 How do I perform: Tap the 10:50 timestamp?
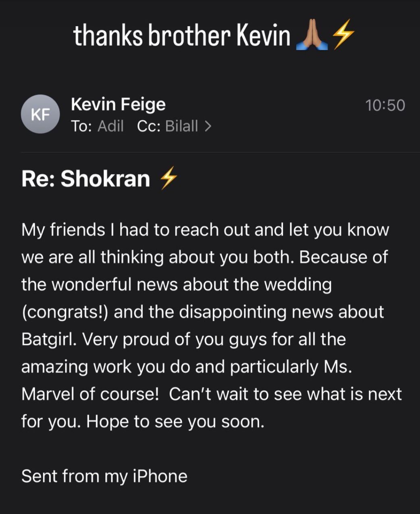[x=385, y=105]
